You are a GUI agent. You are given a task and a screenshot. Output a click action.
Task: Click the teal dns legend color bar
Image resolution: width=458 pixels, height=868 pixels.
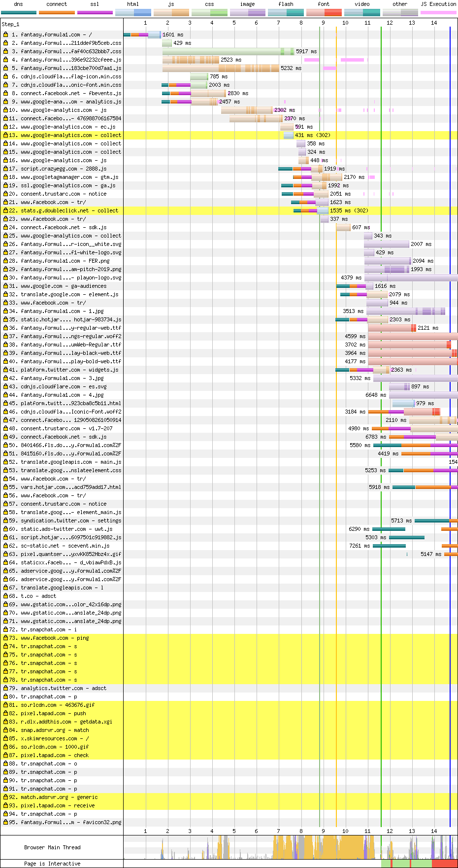19,12
